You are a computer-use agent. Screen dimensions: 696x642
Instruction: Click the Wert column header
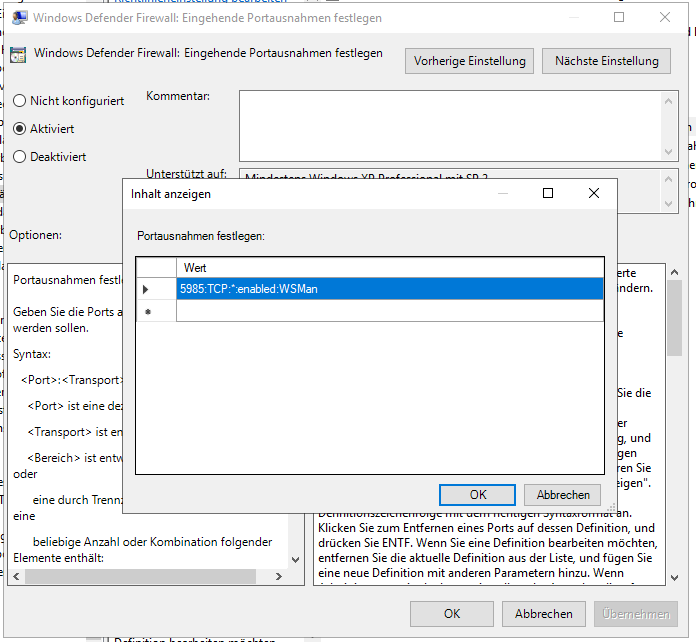click(x=390, y=268)
